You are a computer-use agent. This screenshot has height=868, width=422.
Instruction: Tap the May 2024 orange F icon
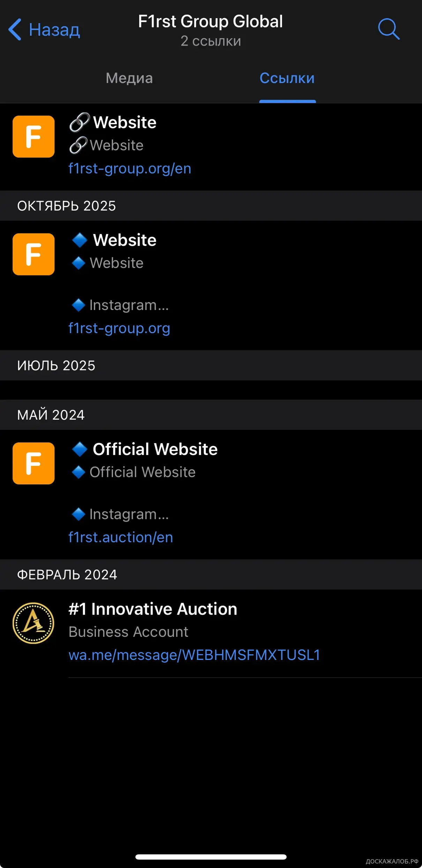(33, 463)
